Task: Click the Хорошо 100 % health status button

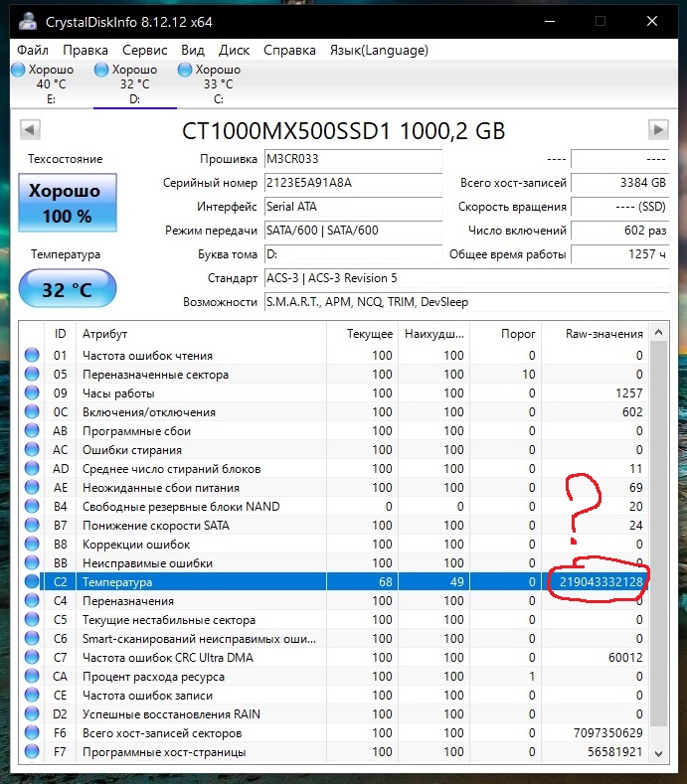Action: [68, 203]
